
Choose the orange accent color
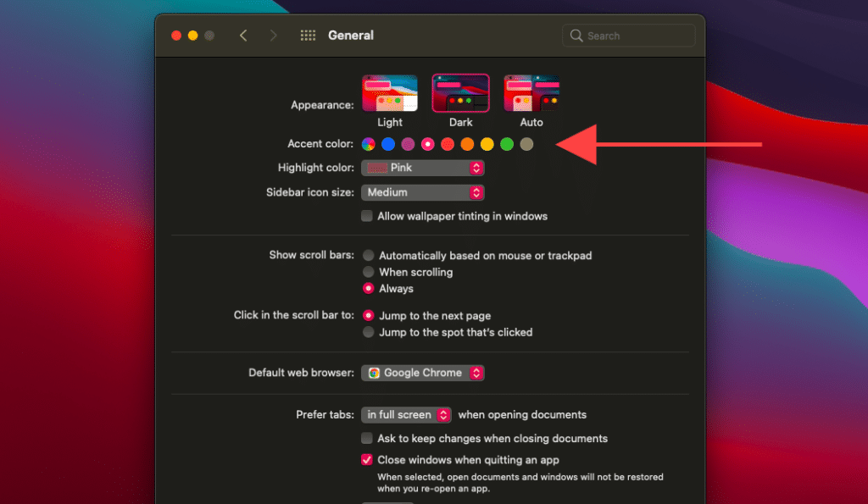tap(467, 144)
